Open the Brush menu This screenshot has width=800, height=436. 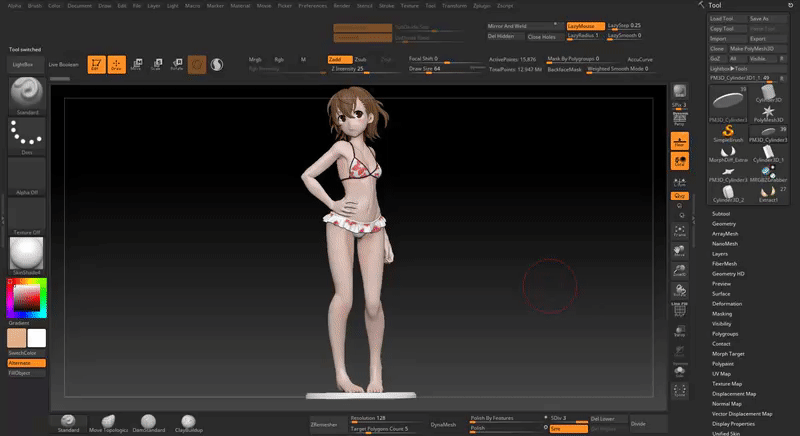pos(35,6)
